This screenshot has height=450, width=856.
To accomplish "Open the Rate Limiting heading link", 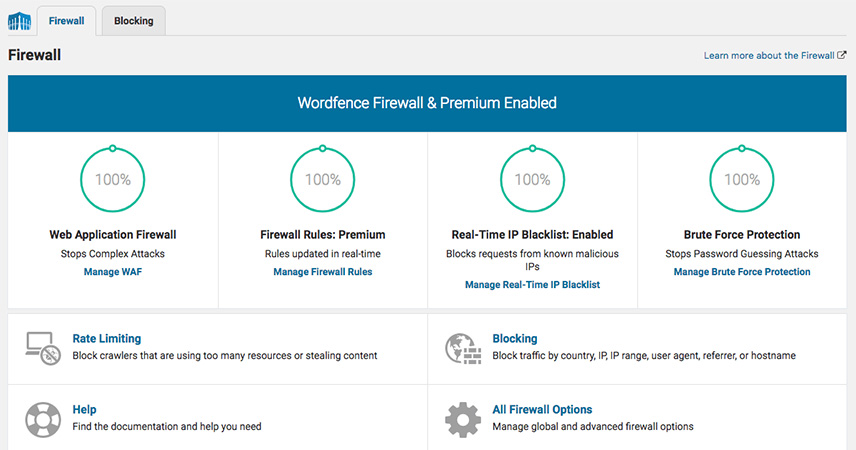I will click(106, 339).
